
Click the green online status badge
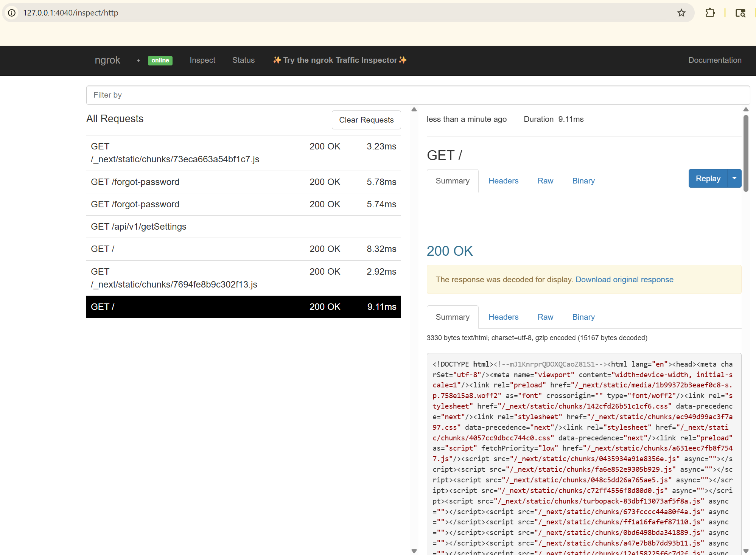(160, 60)
